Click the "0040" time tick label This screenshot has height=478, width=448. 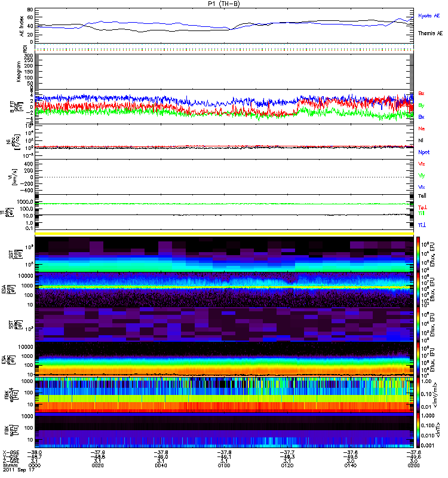[x=161, y=465]
